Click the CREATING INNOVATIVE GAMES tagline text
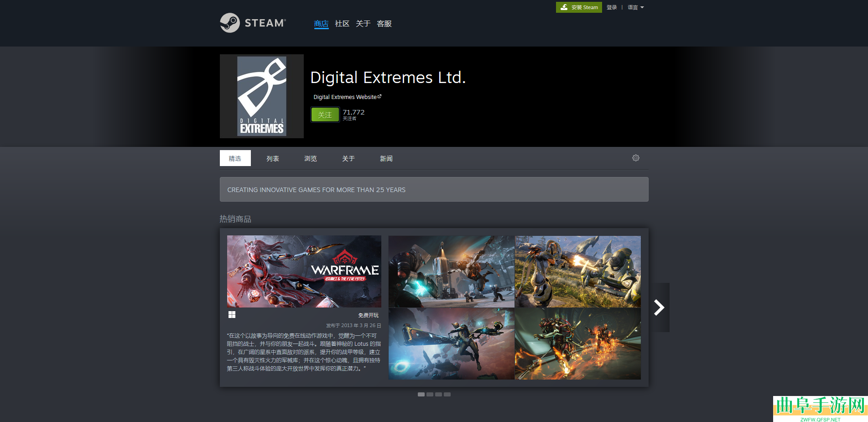Image resolution: width=868 pixels, height=422 pixels. 317,190
